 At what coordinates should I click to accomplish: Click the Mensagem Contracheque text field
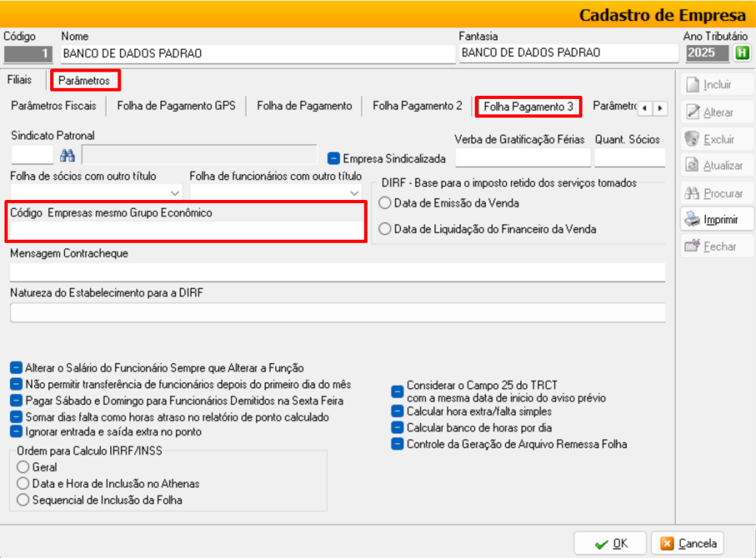[337, 272]
